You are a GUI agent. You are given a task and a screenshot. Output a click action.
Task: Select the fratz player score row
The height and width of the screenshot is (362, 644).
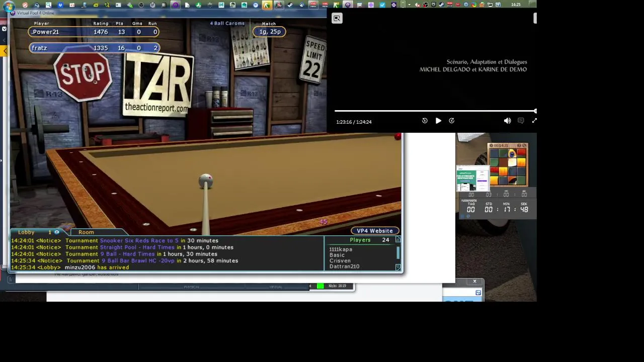tap(94, 48)
